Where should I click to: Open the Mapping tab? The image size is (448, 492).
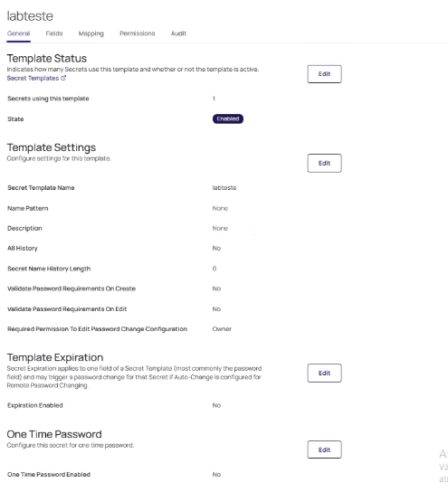(91, 33)
